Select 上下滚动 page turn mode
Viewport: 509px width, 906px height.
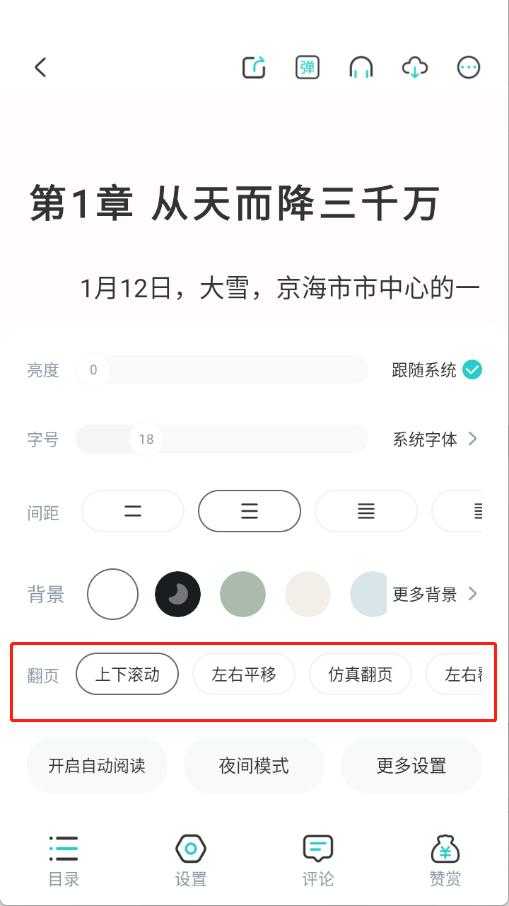(x=127, y=674)
